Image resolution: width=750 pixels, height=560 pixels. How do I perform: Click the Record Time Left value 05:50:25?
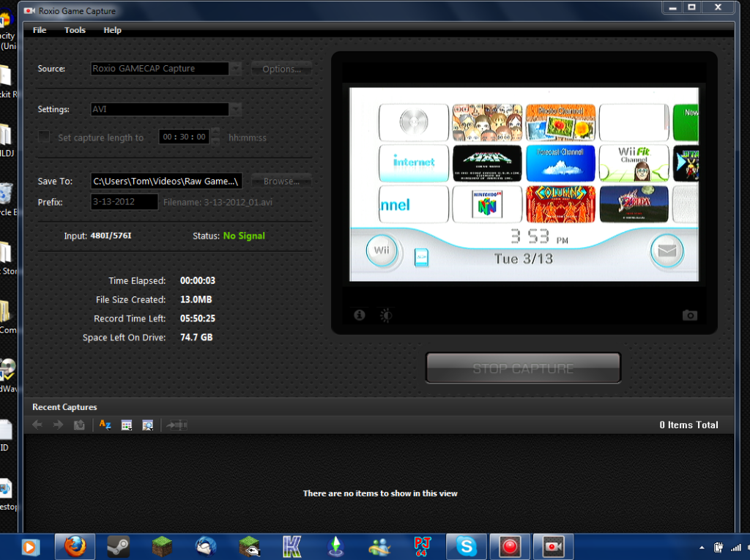[x=198, y=318]
